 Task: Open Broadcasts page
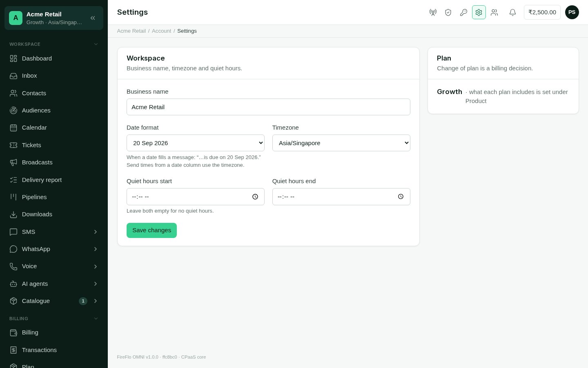coord(54,162)
